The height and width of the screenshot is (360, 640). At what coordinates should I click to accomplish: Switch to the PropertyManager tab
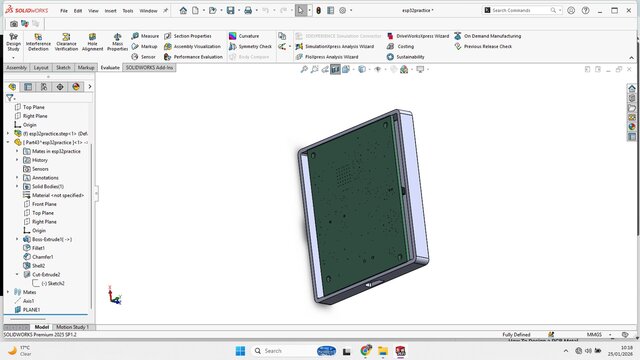pyautogui.click(x=28, y=87)
